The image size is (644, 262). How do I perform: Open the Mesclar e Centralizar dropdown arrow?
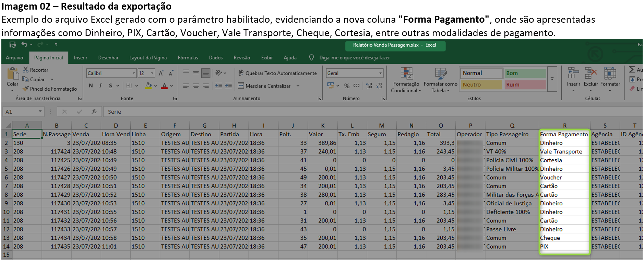click(298, 86)
